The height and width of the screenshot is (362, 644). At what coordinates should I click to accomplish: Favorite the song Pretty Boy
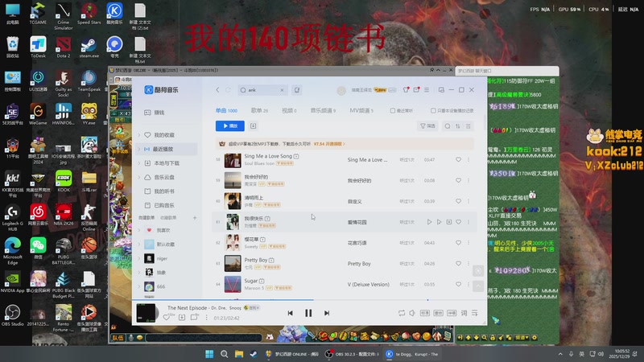point(458,264)
